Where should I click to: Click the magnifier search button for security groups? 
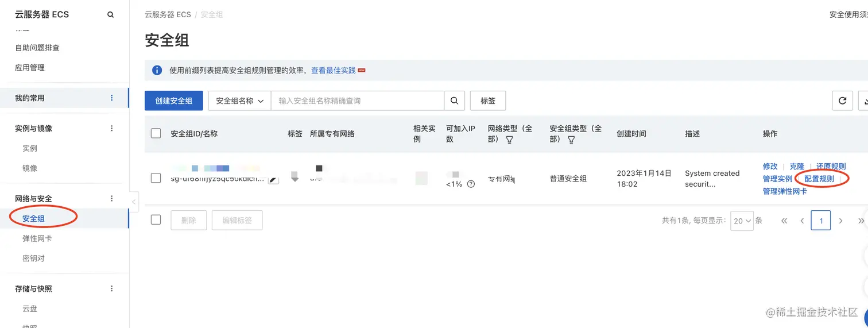tap(454, 101)
